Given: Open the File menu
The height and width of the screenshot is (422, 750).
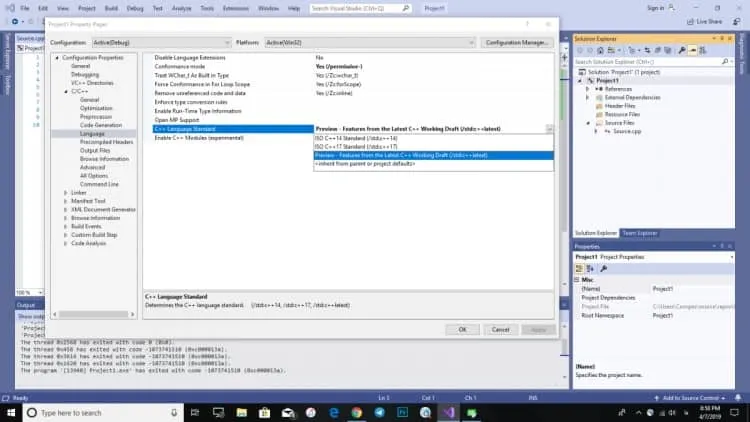Looking at the screenshot, I should [x=25, y=8].
